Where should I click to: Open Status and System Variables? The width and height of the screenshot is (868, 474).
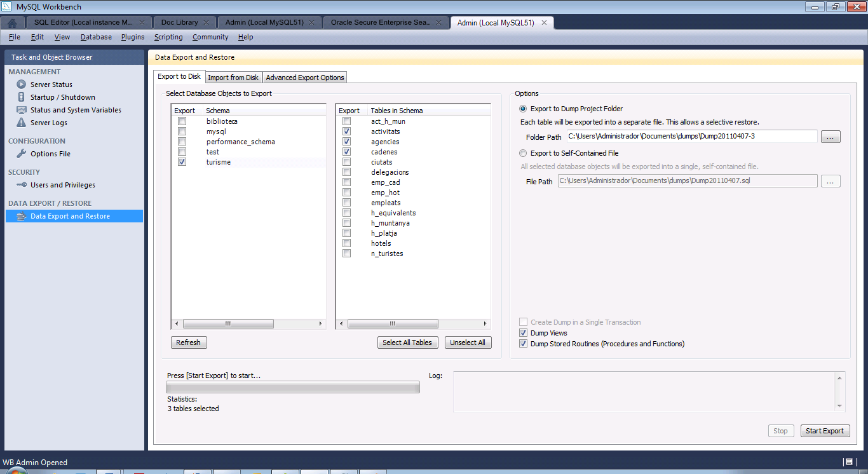[22, 110]
